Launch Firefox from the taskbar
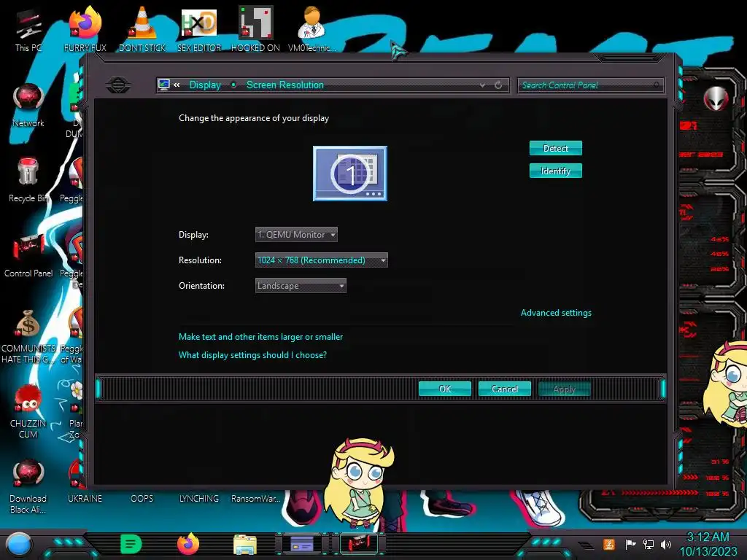 point(188,544)
